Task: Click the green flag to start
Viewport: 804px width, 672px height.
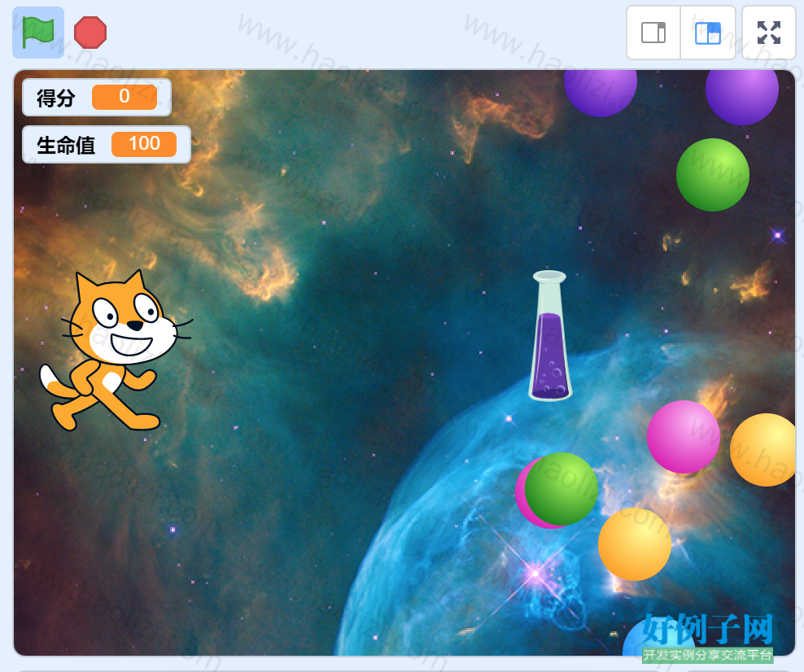Action: click(38, 33)
